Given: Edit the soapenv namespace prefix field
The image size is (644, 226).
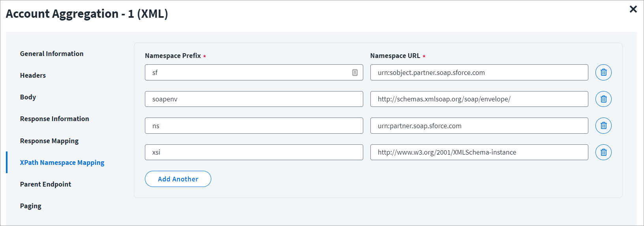Looking at the screenshot, I should (253, 99).
